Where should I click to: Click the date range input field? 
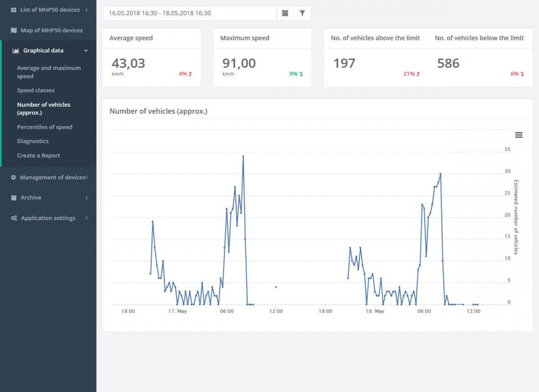(190, 13)
